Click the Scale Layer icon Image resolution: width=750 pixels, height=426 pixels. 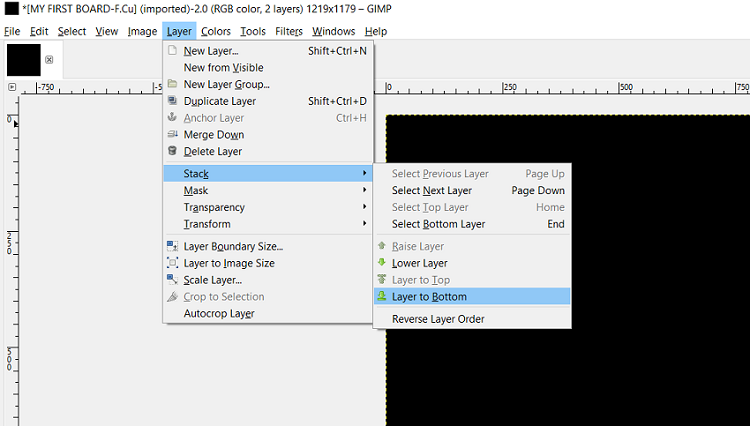(x=172, y=279)
